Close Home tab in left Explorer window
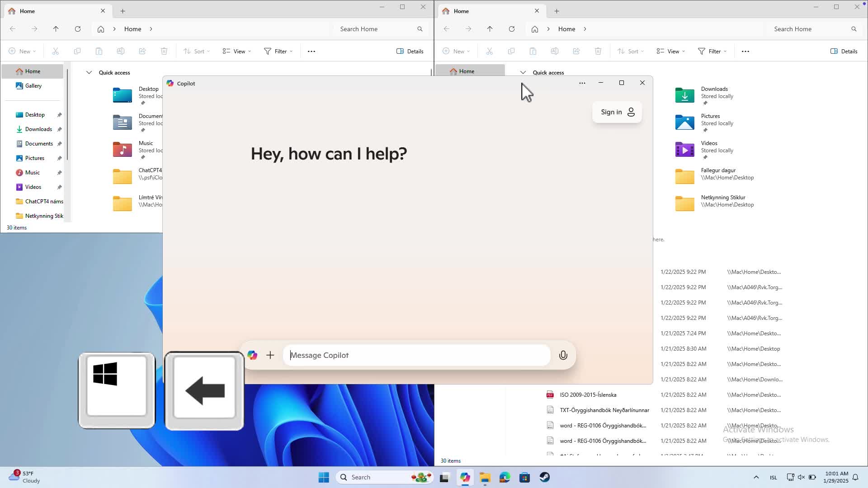868x488 pixels. click(x=103, y=11)
